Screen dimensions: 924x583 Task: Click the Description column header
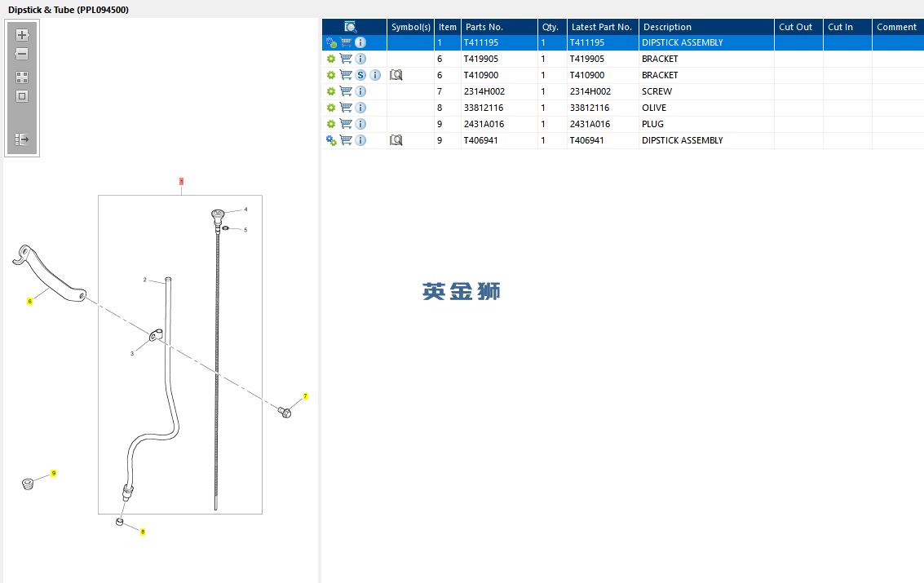tap(706, 27)
